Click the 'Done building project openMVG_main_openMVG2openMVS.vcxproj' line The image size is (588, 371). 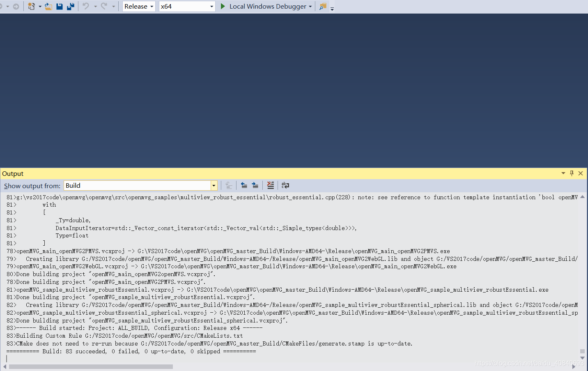pos(111,274)
